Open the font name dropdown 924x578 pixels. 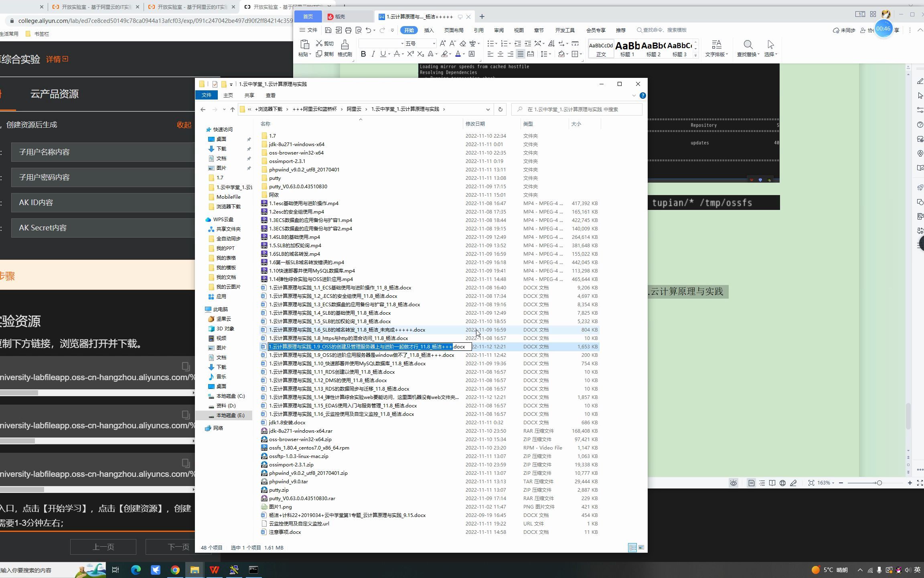click(402, 43)
